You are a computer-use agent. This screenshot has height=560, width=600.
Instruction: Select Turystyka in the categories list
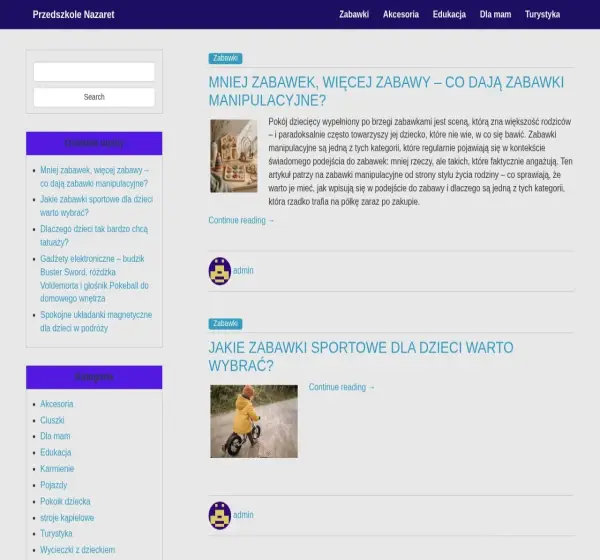[56, 534]
